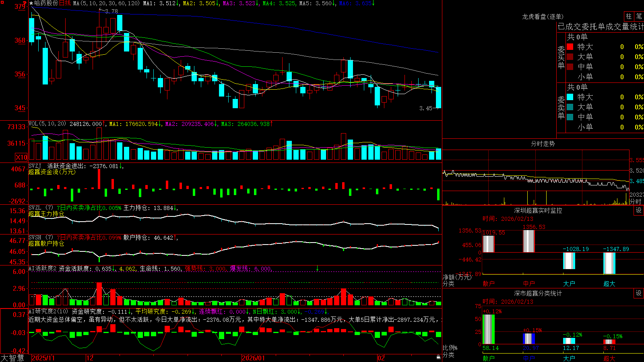This screenshot has height=362, width=644.
Task: Click the 中户 1356.53 bar in 实时监控
Action: click(529, 241)
